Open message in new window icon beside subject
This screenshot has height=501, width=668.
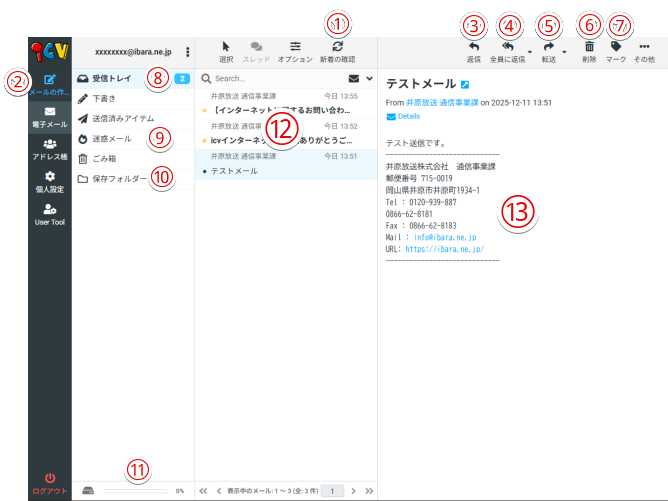coord(465,86)
